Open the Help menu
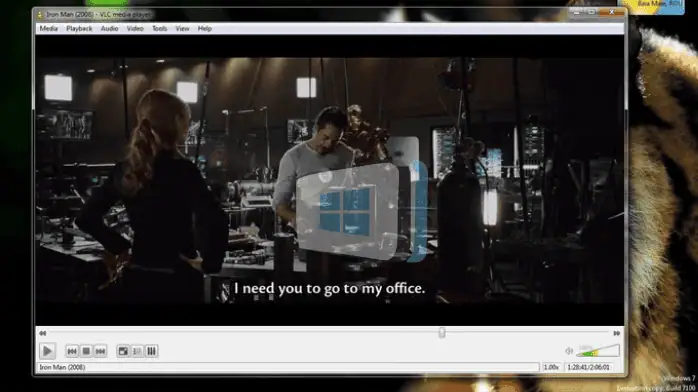The width and height of the screenshot is (698, 392). (x=204, y=28)
